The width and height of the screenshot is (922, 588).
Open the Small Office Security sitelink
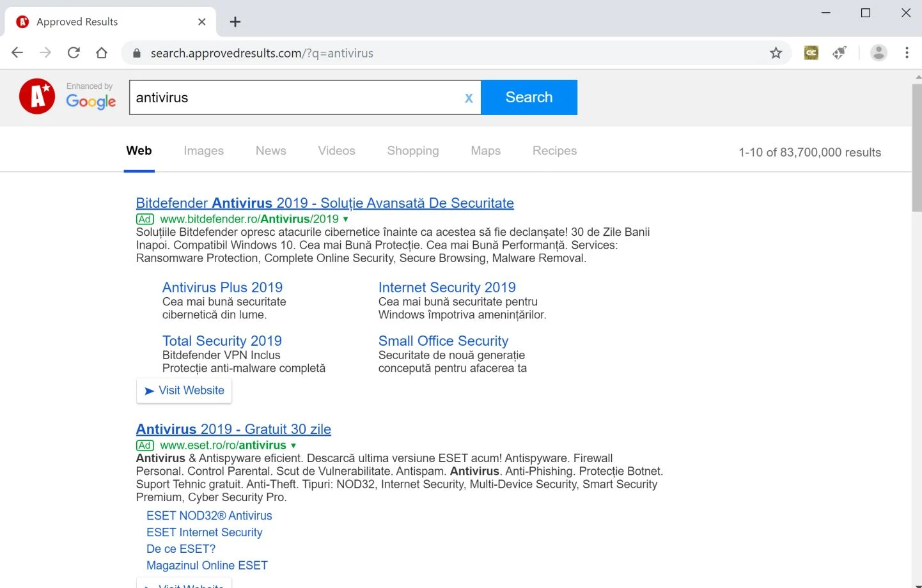click(443, 341)
